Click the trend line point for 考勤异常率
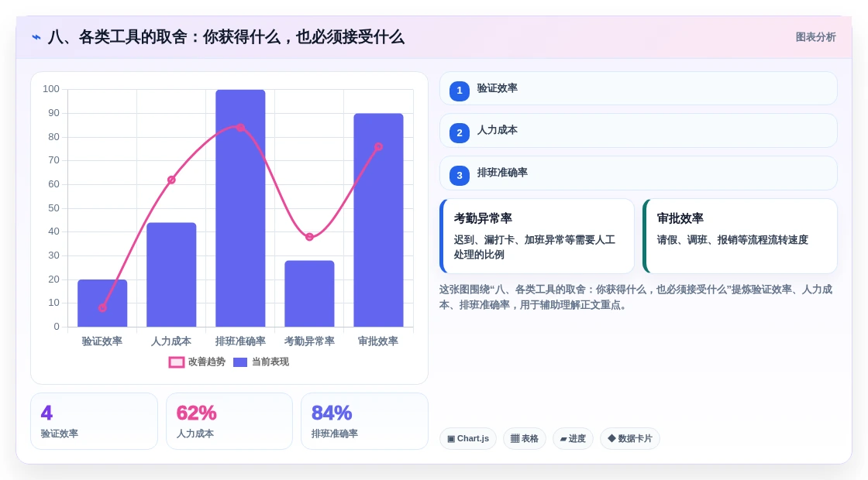The height and width of the screenshot is (480, 868). pyautogui.click(x=309, y=237)
